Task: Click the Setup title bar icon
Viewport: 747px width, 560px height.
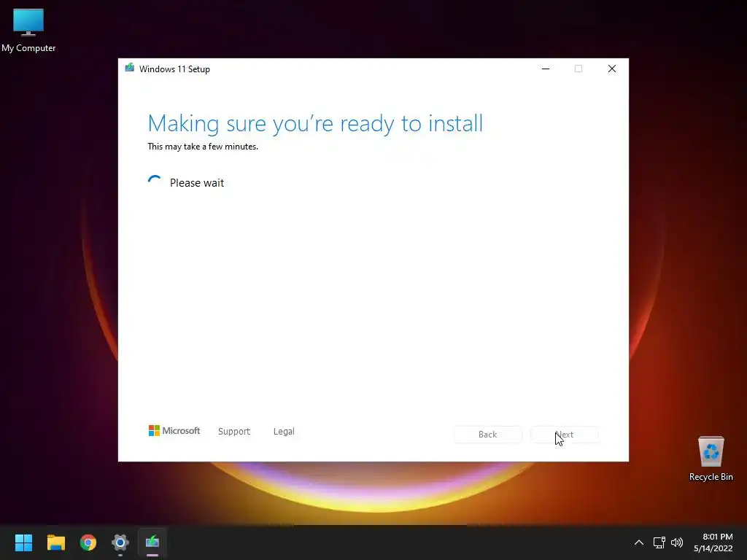Action: tap(129, 68)
